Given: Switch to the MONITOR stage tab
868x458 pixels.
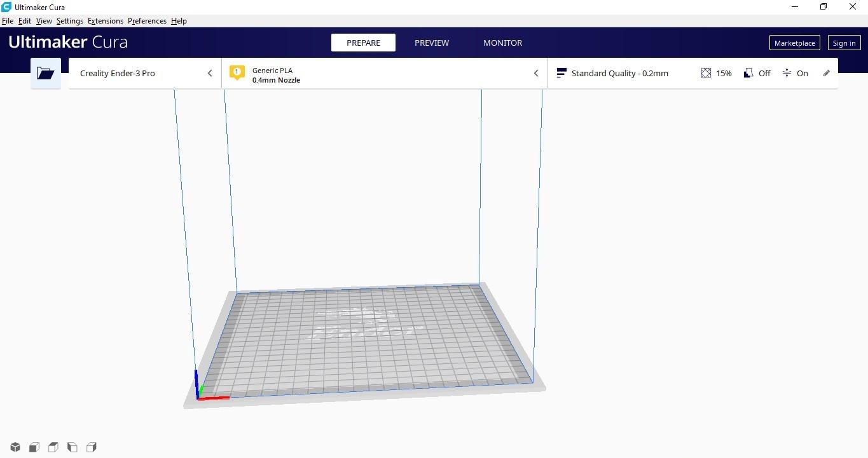Looking at the screenshot, I should click(502, 43).
